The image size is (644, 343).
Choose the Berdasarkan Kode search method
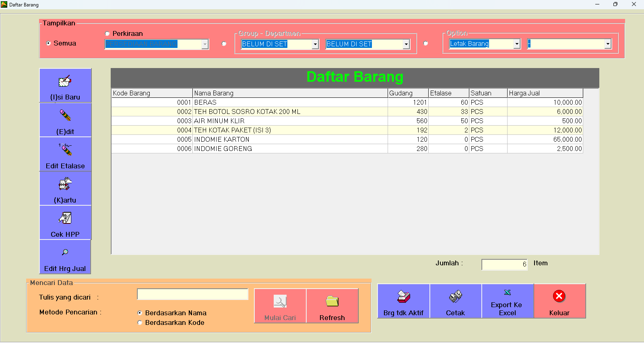tap(140, 322)
